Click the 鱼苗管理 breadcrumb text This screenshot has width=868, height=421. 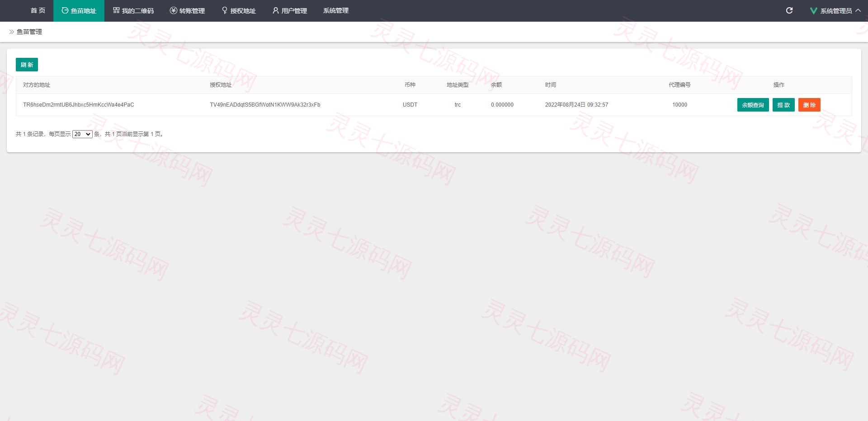click(x=29, y=32)
